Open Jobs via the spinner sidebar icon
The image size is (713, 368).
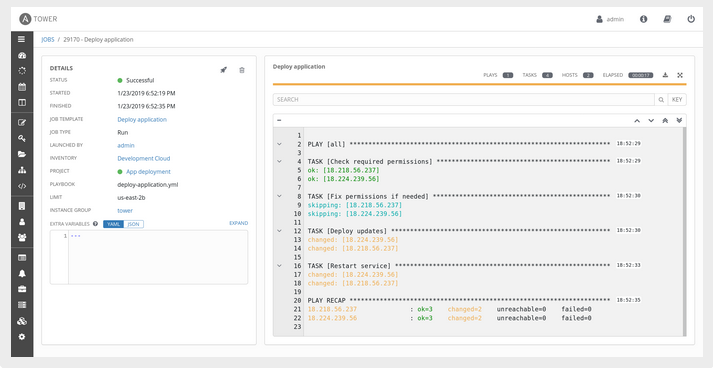22,71
